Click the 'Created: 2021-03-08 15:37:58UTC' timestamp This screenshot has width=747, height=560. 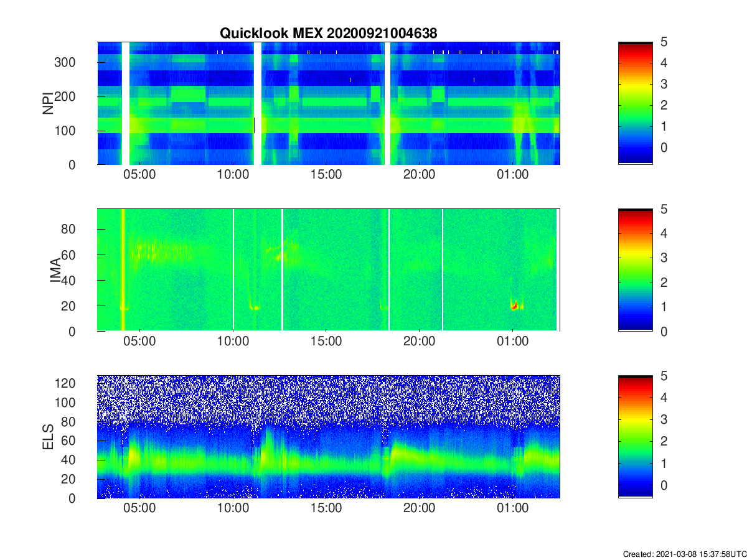[x=684, y=554]
